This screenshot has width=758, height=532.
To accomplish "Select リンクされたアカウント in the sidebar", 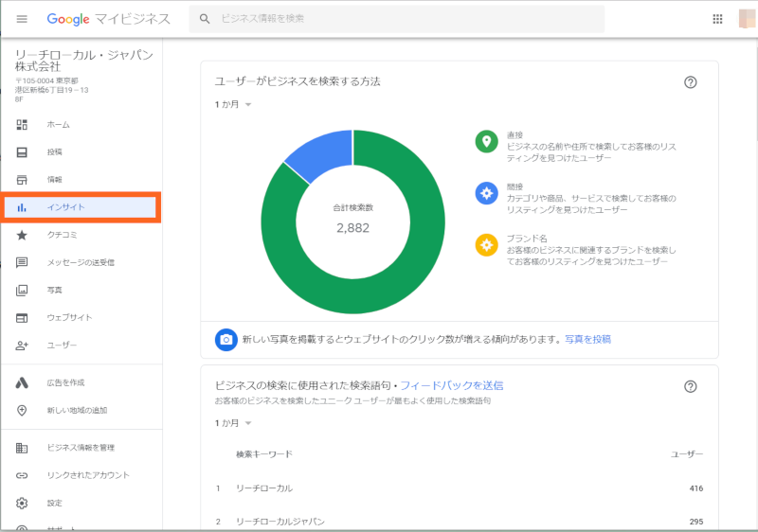I will pyautogui.click(x=81, y=475).
